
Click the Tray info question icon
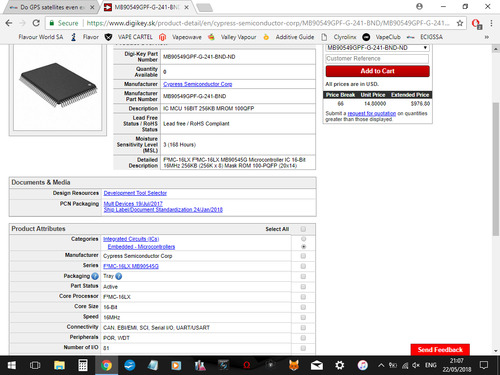point(119,276)
